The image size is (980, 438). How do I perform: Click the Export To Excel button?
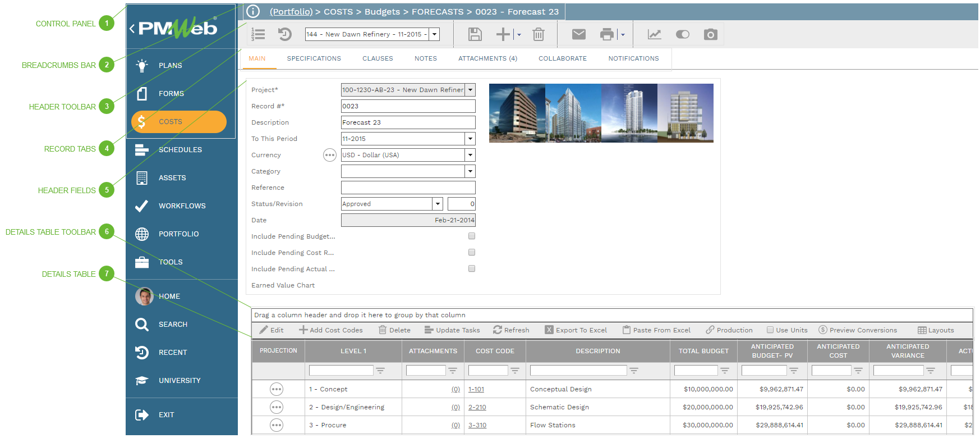[576, 330]
